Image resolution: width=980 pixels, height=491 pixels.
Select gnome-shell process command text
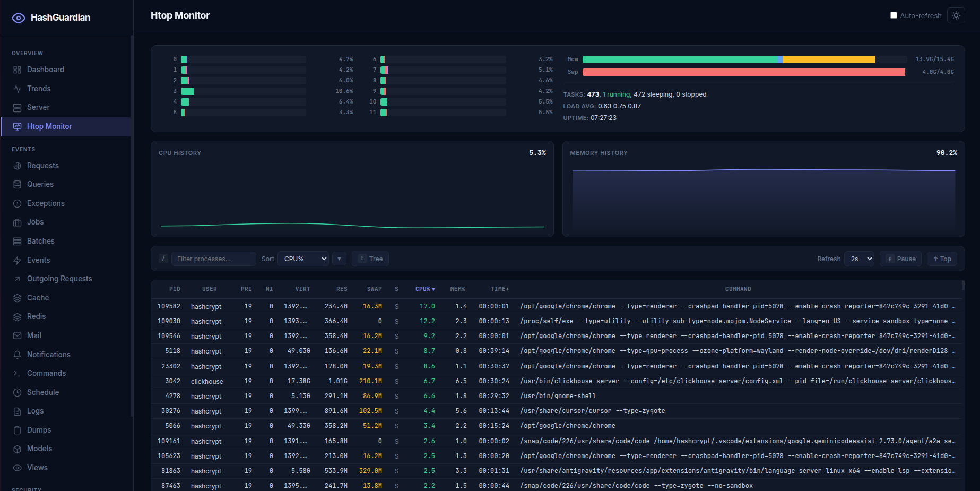[558, 396]
